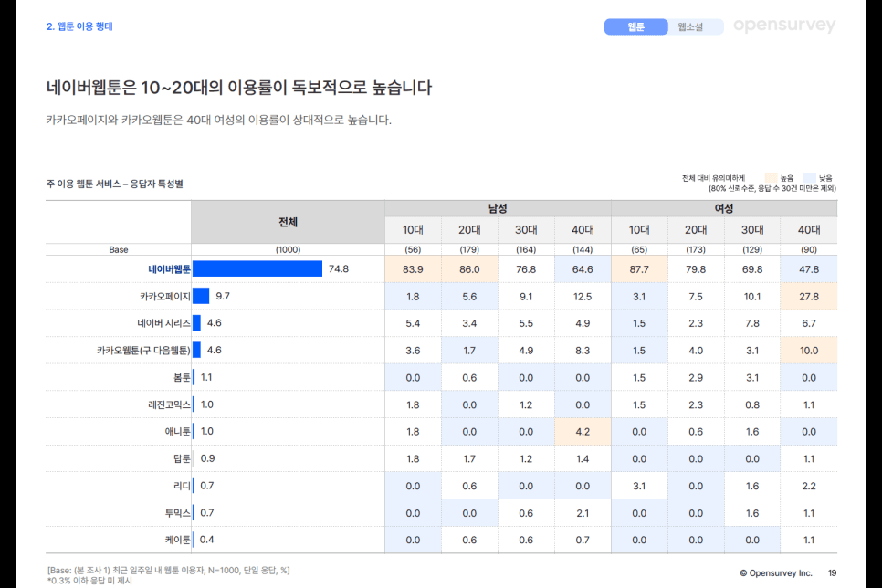The width and height of the screenshot is (882, 588).
Task: Click the highlighted cell 10.0
Action: click(809, 351)
